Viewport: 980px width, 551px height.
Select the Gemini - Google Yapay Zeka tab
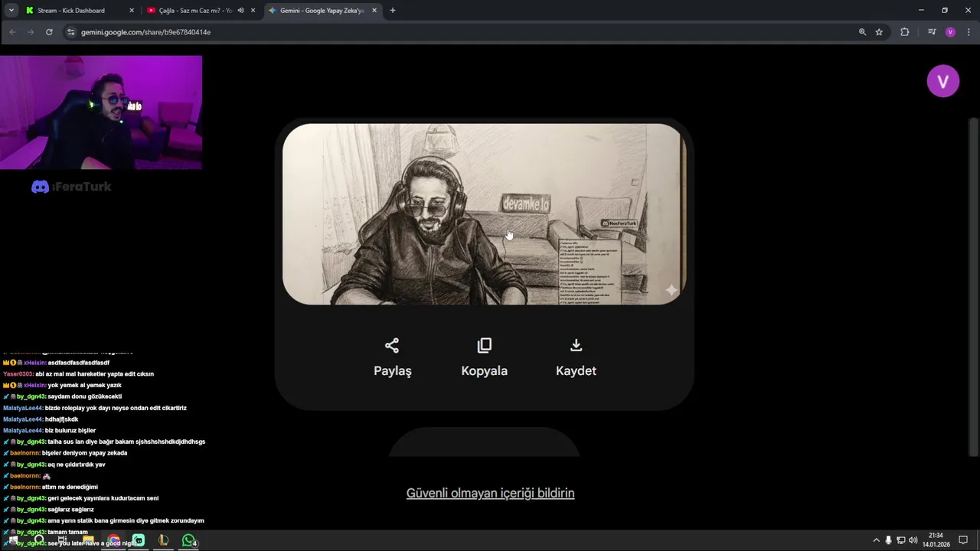point(322,11)
